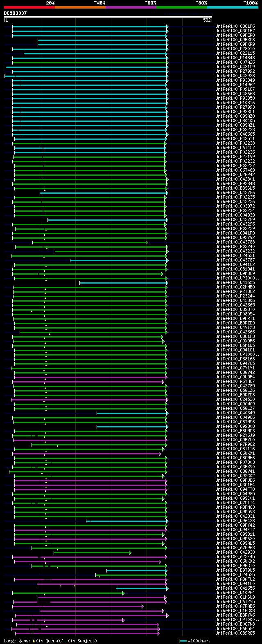This screenshot has height=644, width=262.
Task: Open hit UniRef100_O22115
Action: pos(235,54)
